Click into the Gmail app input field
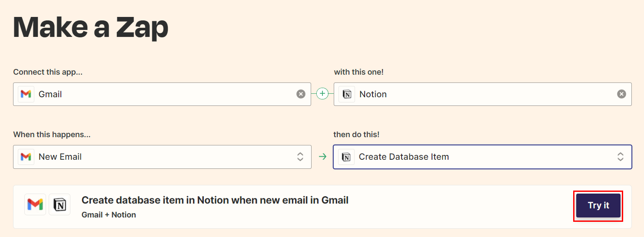644x237 pixels. [x=162, y=94]
